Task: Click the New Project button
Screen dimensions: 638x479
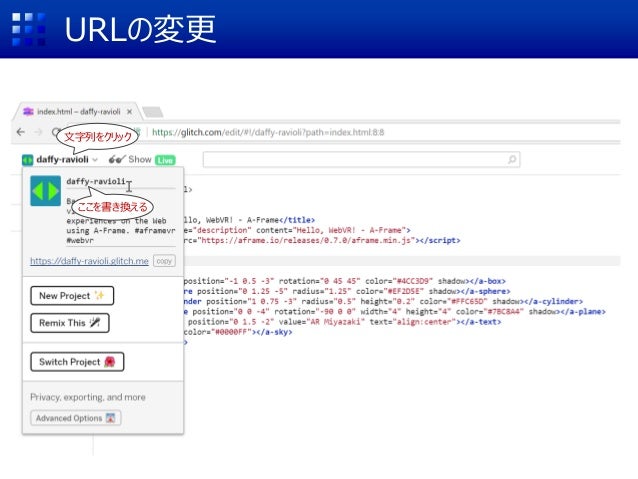Action: point(72,296)
